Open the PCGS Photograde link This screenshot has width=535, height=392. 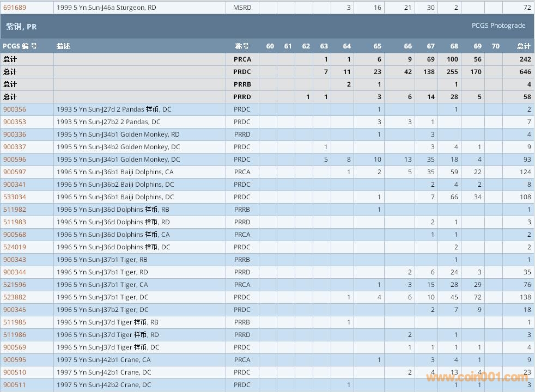click(x=498, y=26)
